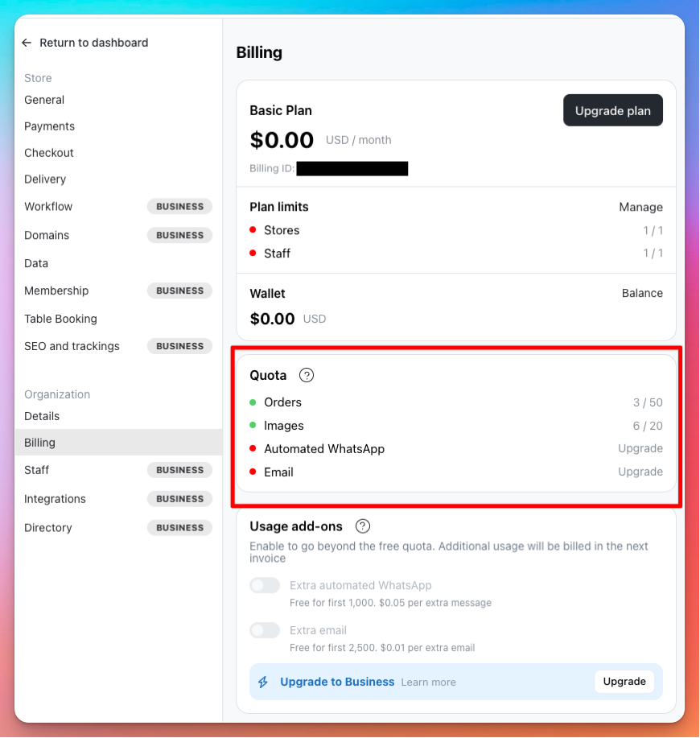700x738 pixels.
Task: Toggle the Extra automated WhatsApp switch
Action: 265,586
